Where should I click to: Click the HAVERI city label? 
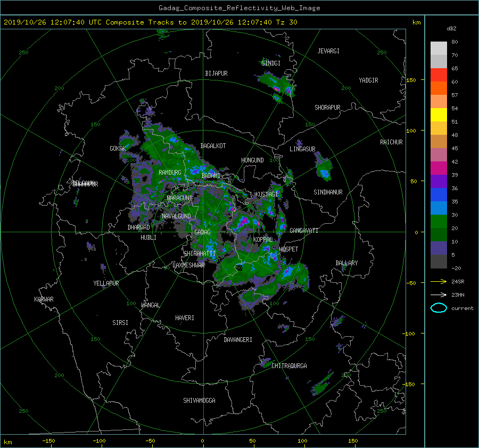[185, 318]
